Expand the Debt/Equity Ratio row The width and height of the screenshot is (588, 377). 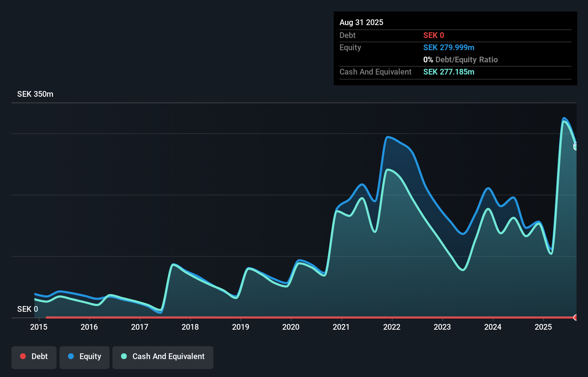click(x=461, y=59)
